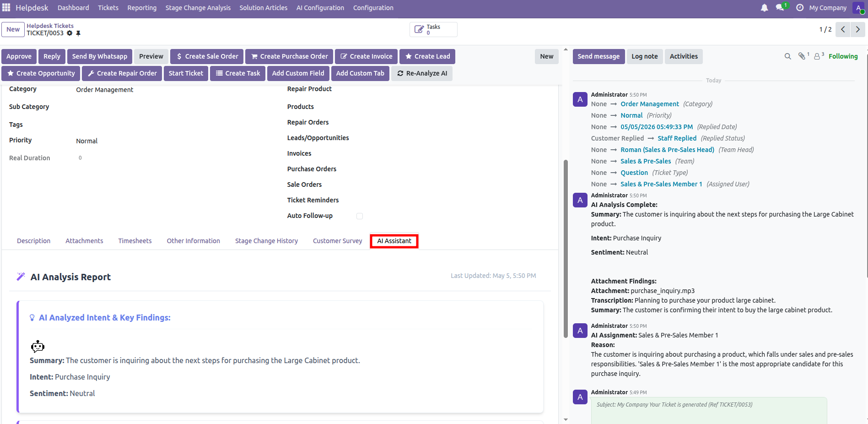The height and width of the screenshot is (424, 868).
Task: Open the conversations chat icon
Action: 781,8
